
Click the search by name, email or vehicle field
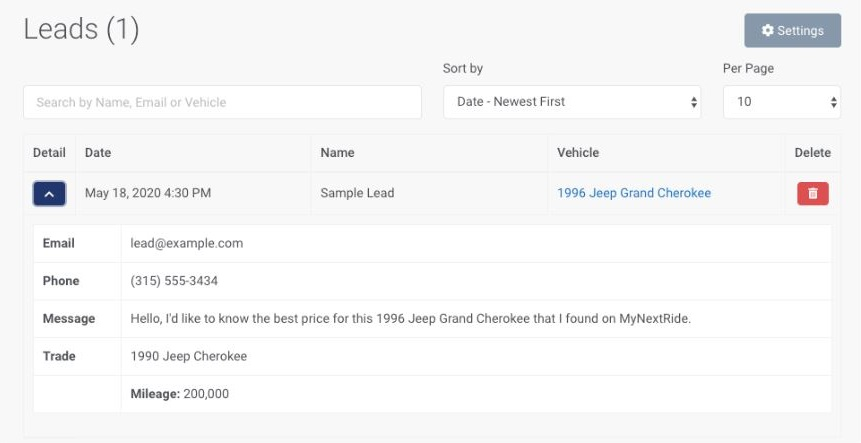click(222, 102)
